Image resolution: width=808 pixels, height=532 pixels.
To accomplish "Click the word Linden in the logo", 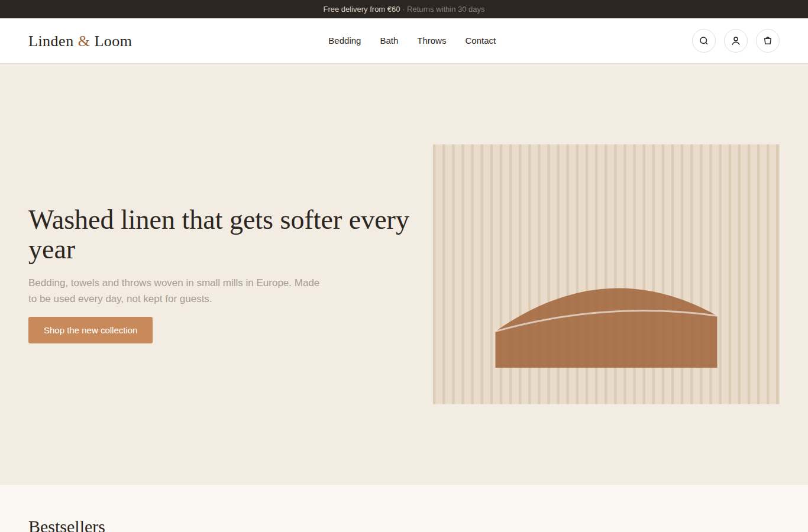I will [x=51, y=41].
